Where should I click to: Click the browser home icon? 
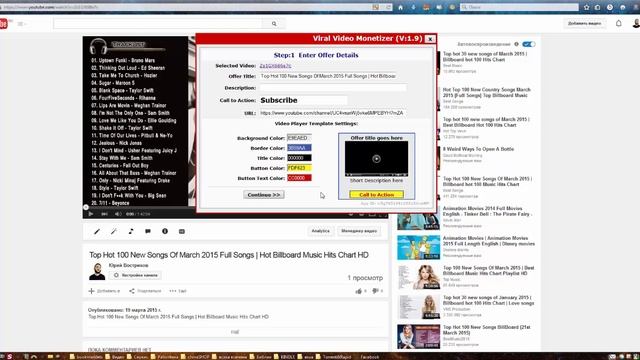click(x=400, y=7)
